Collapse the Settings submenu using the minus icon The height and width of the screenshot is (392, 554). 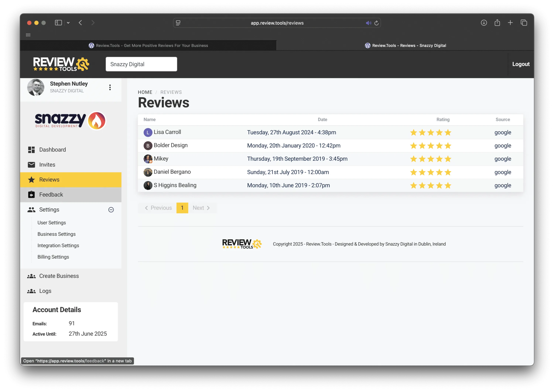[111, 210]
